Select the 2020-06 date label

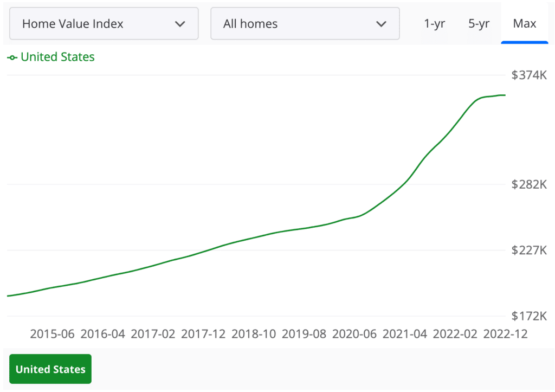click(354, 334)
